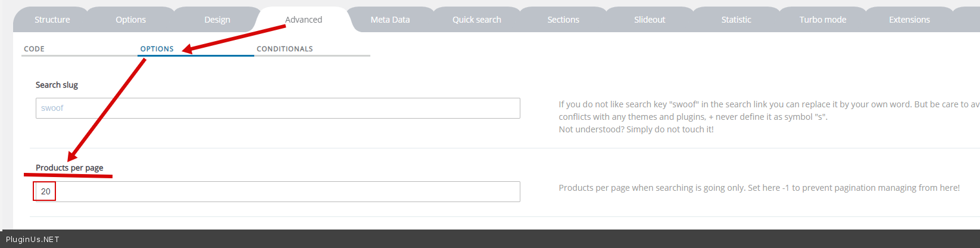This screenshot has height=248, width=980.
Task: View the Statistic tab
Action: [x=736, y=20]
